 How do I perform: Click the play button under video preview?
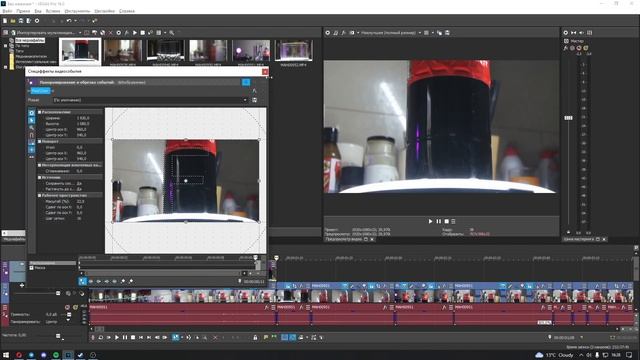430,221
